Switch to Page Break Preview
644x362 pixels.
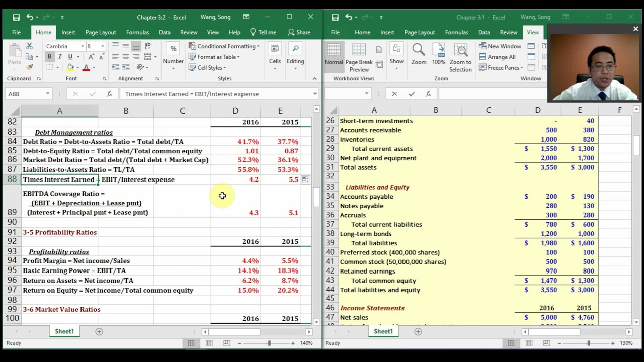click(x=359, y=57)
